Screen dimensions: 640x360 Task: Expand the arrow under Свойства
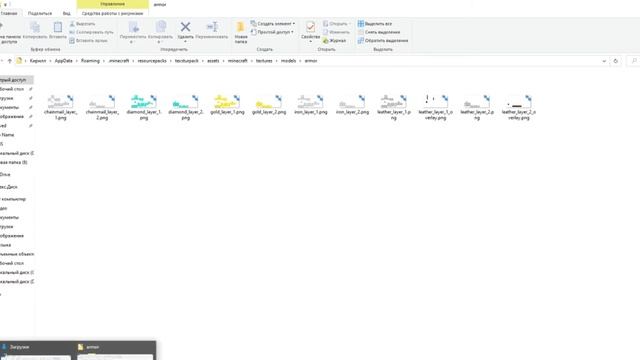pos(310,42)
